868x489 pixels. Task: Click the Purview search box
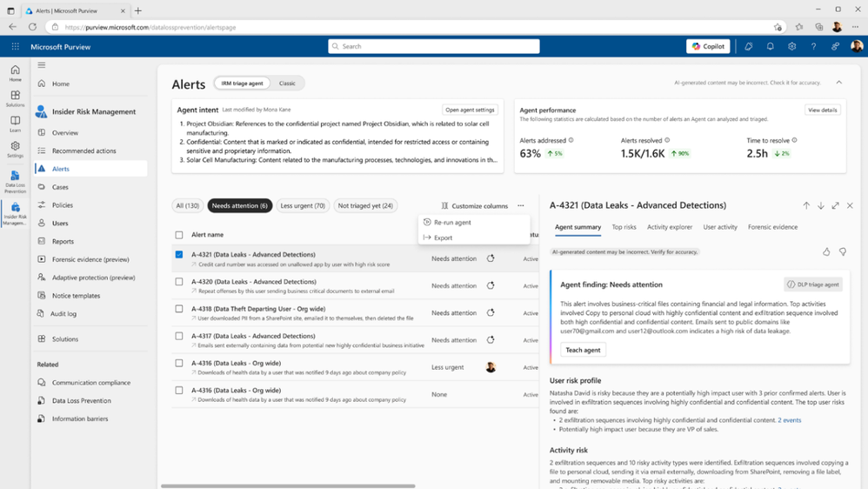pyautogui.click(x=433, y=46)
